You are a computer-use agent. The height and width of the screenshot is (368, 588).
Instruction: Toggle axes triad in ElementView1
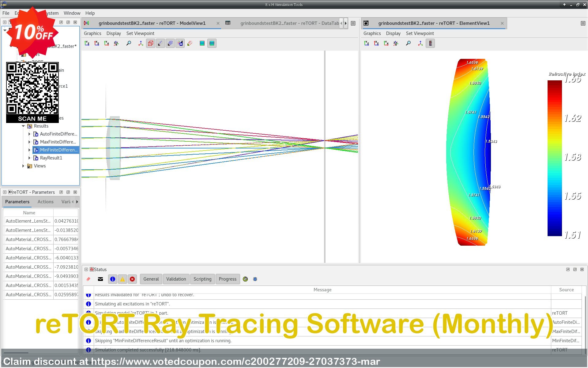420,43
